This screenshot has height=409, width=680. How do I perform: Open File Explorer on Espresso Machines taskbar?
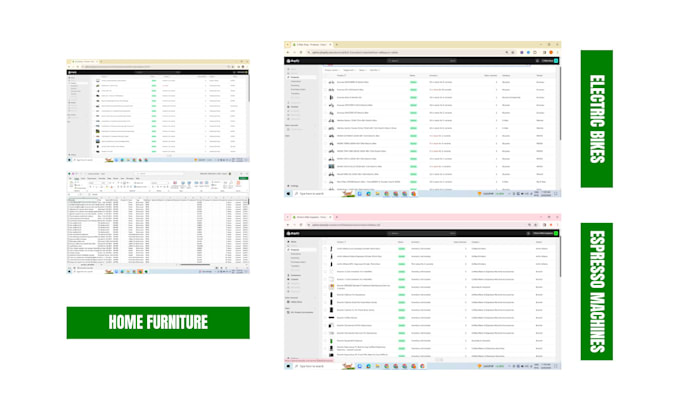click(x=377, y=366)
